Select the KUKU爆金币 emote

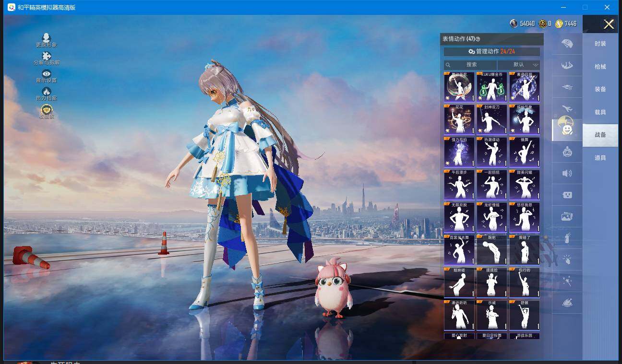pos(492,86)
